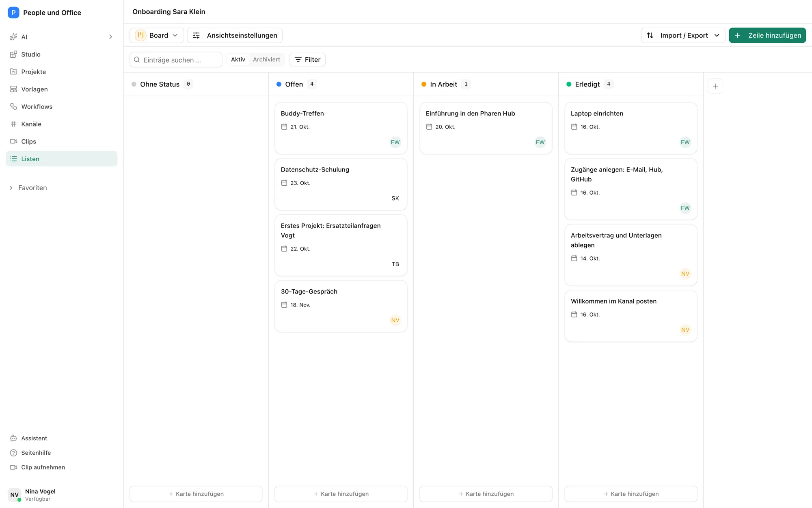Click the Offen count badge 4

(x=312, y=84)
